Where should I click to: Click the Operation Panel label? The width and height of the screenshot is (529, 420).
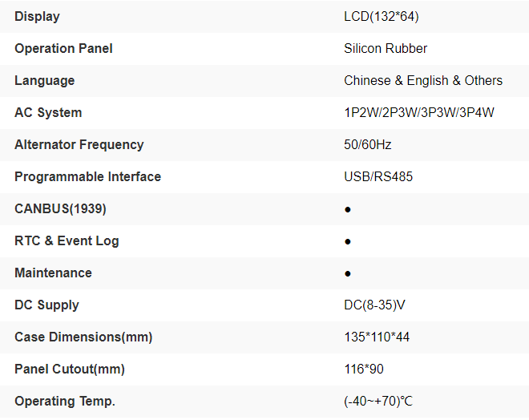tap(63, 48)
